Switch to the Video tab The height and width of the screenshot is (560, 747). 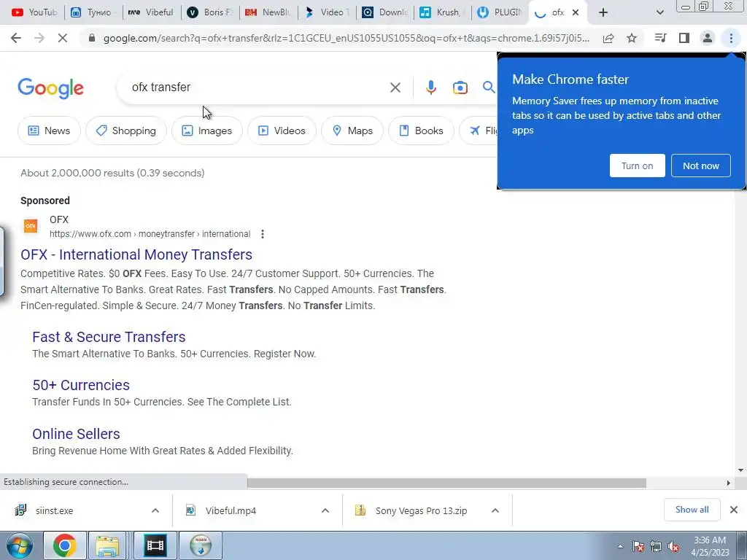tap(327, 12)
